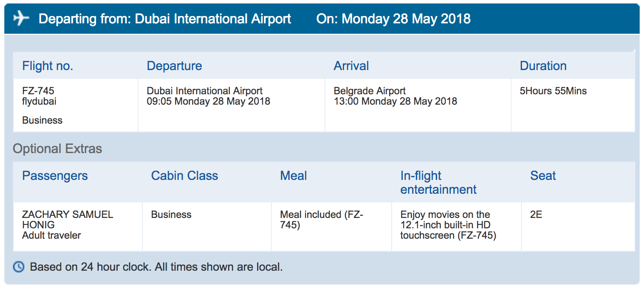Click Belgrade Airport arrival cell
644x288 pixels.
pos(370,91)
